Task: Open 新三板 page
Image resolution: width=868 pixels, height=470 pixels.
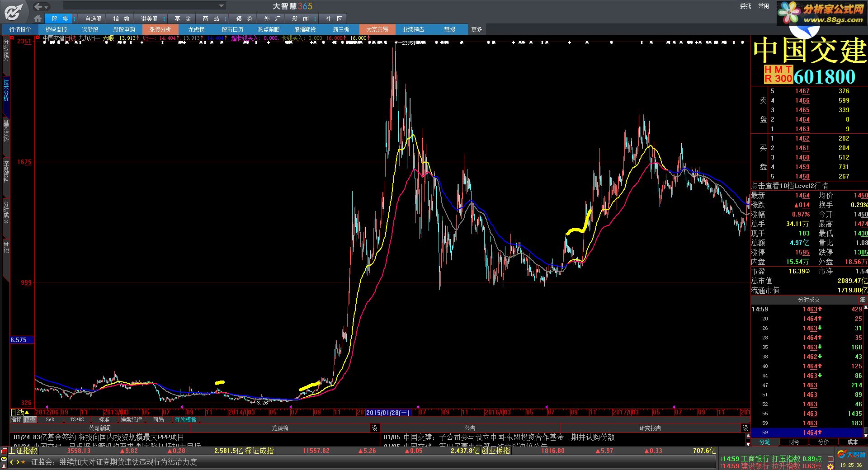Action: tap(341, 29)
